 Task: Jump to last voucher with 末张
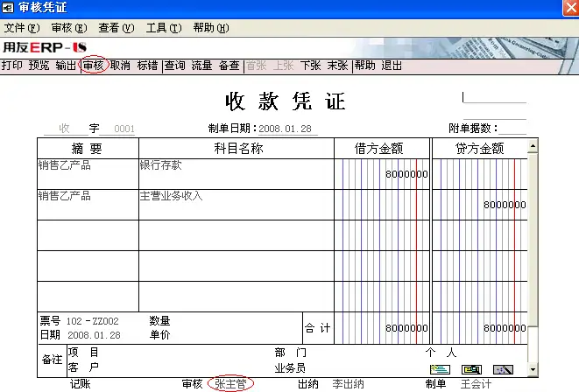click(337, 66)
